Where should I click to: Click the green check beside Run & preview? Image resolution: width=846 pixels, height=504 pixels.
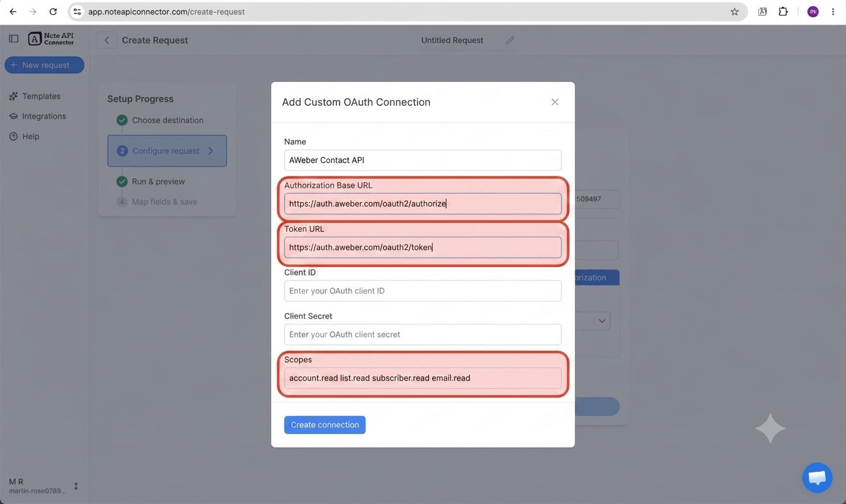point(122,181)
